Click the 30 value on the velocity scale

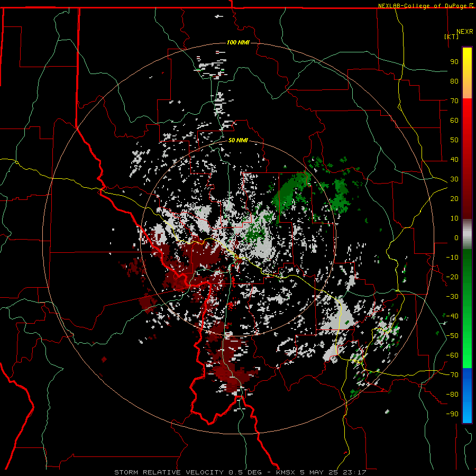[454, 179]
